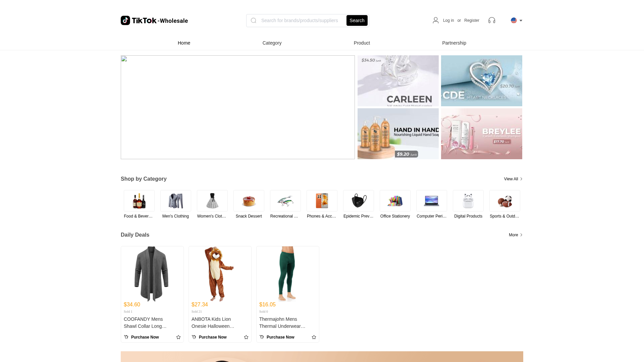Select the Partnership nav tab

(454, 43)
